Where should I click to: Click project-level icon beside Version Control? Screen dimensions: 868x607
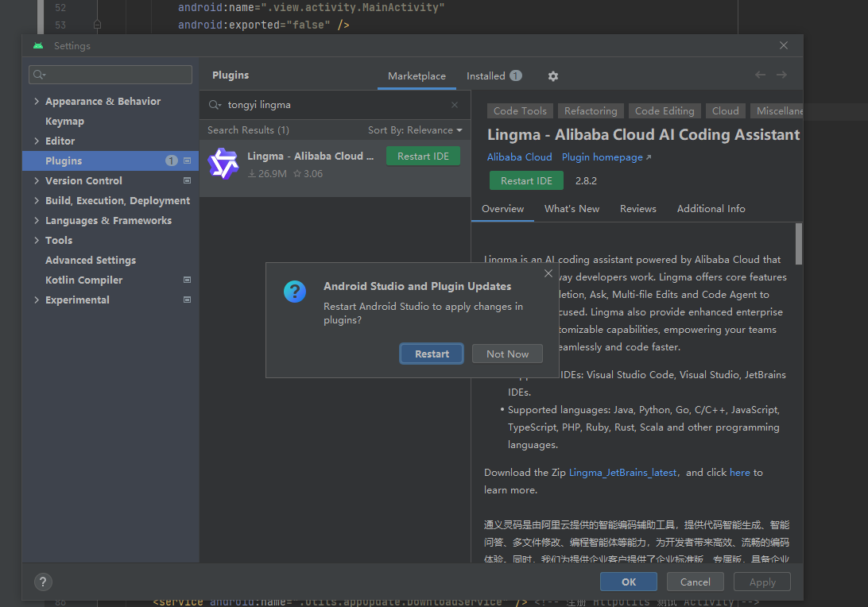(187, 181)
